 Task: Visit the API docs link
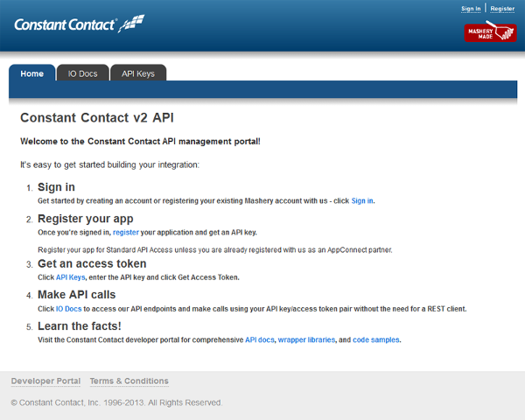(260, 339)
